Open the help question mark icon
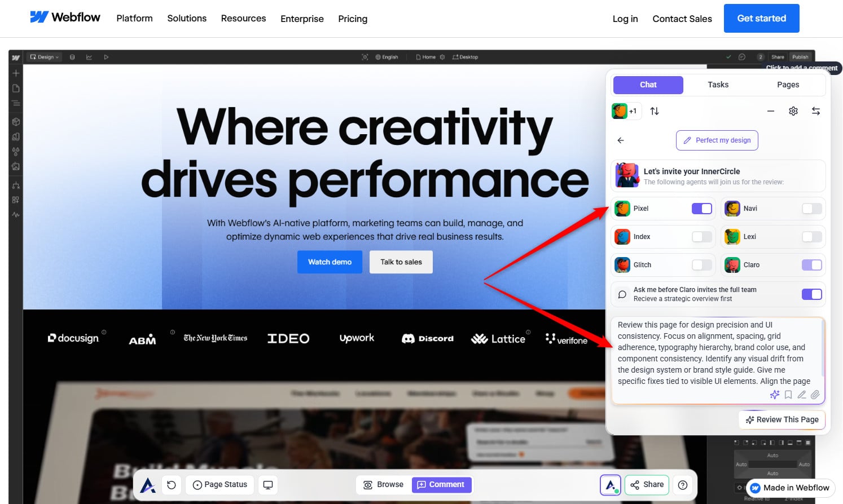Image resolution: width=843 pixels, height=504 pixels. (683, 485)
